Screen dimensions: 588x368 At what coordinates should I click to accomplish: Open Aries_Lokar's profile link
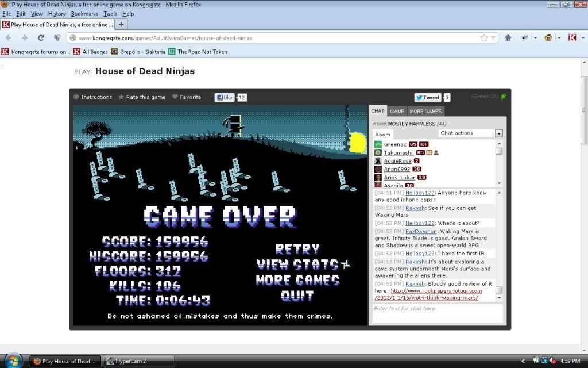[400, 177]
